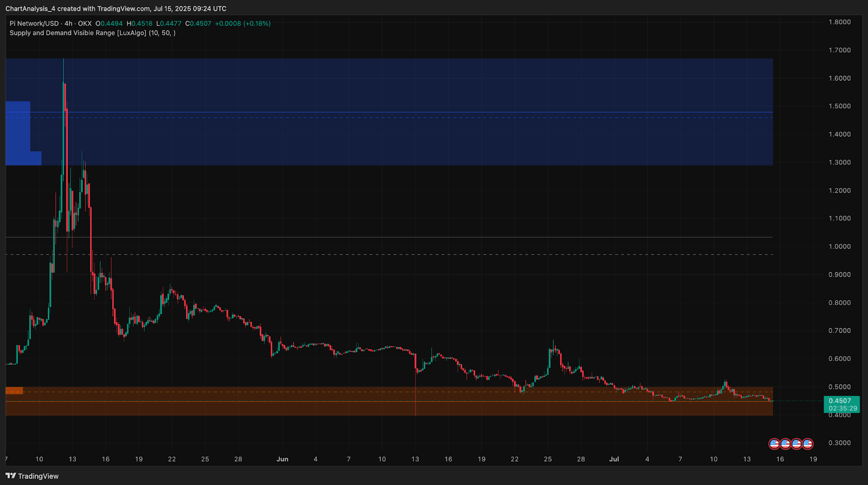Click the Jun label on the time axis
Screen dimensions: 868x485
[x=282, y=459]
